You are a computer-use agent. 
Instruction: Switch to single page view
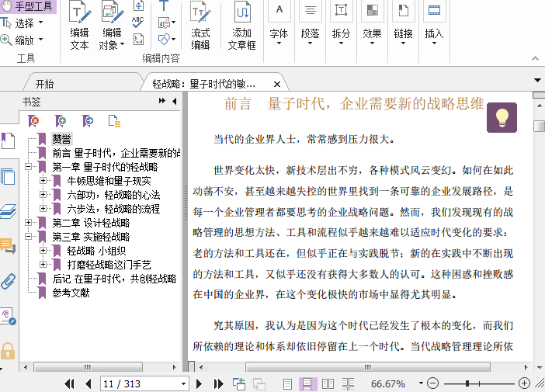[x=287, y=384]
